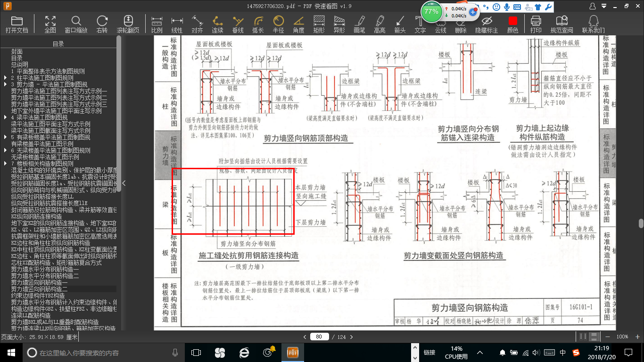
Task: Expand tree item 2 柱平法施工图制图规则
Action: click(x=5, y=77)
